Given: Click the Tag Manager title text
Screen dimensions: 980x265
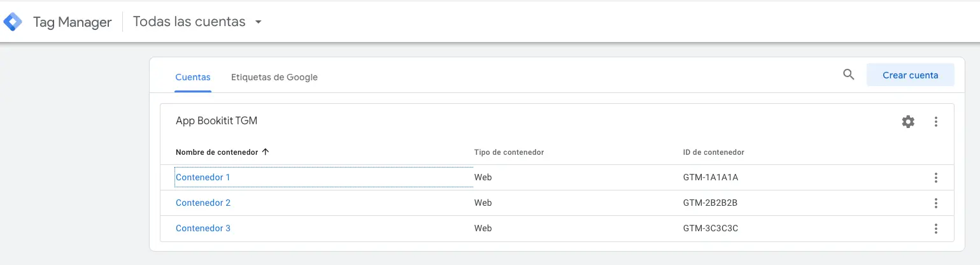Looking at the screenshot, I should (x=73, y=22).
